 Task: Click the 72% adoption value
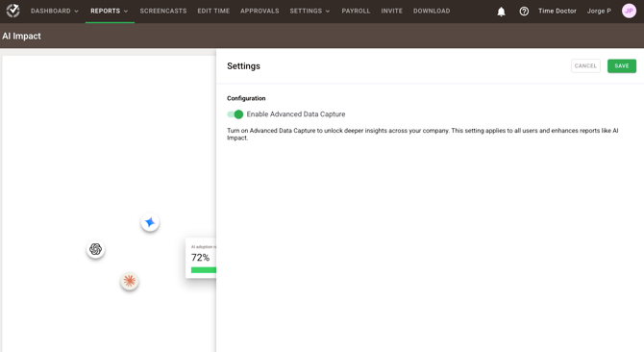(201, 258)
